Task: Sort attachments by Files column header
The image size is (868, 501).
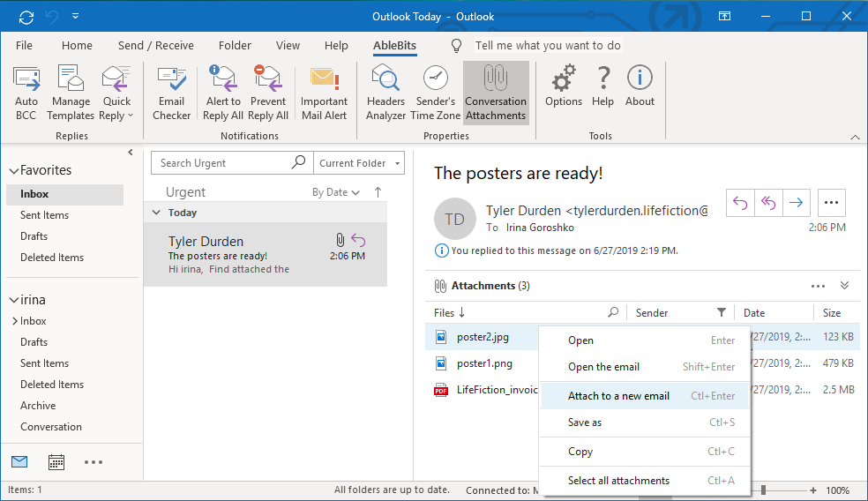Action: 449,313
